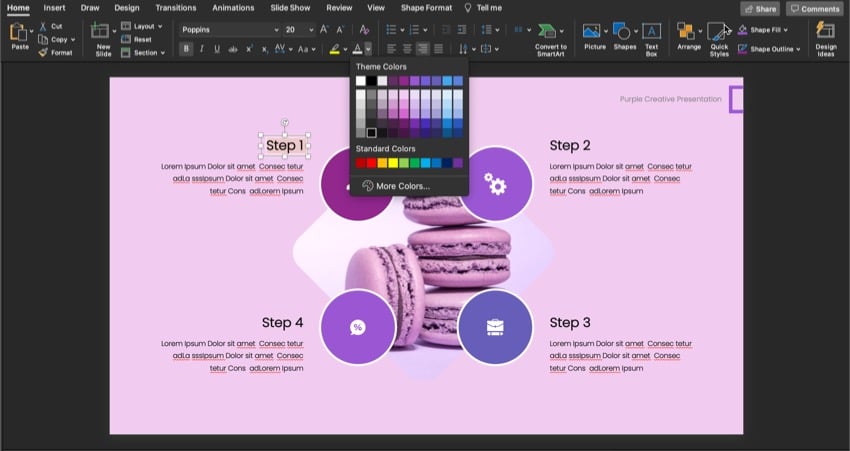
Task: Insert a Text Box
Action: [x=651, y=32]
